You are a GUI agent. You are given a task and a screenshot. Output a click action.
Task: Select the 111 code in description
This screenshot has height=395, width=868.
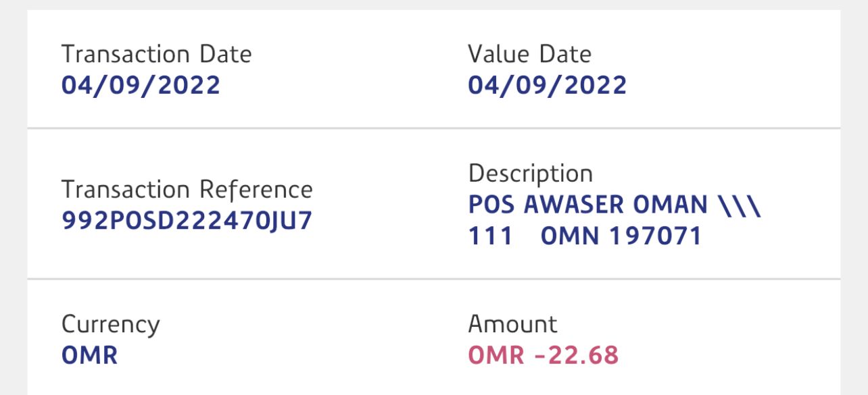(491, 236)
